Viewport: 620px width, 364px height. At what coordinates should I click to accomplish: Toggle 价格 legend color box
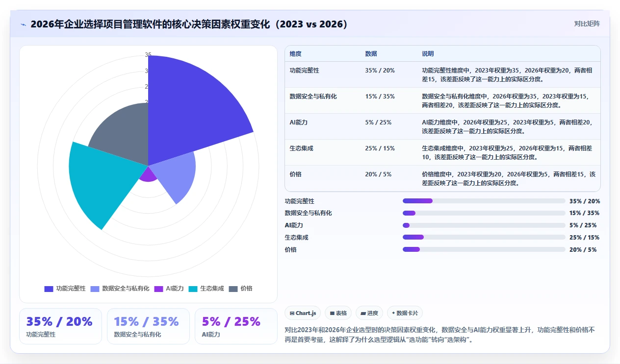coord(233,289)
